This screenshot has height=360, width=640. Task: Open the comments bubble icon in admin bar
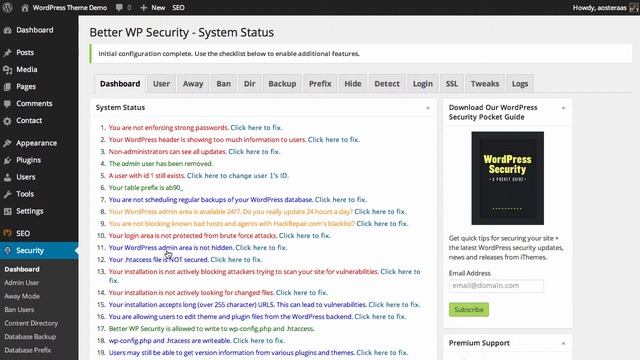119,8
